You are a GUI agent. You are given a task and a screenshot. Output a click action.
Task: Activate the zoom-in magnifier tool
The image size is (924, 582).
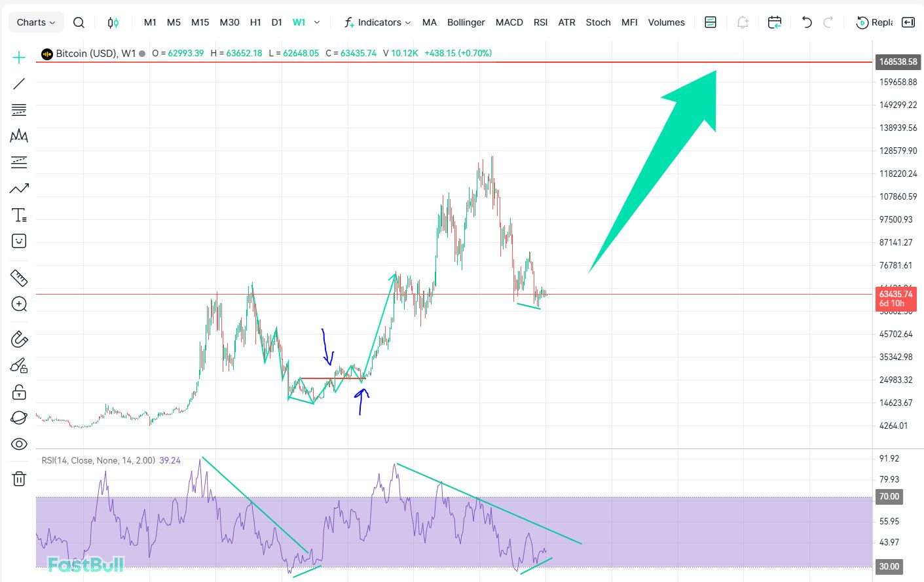[x=19, y=304]
